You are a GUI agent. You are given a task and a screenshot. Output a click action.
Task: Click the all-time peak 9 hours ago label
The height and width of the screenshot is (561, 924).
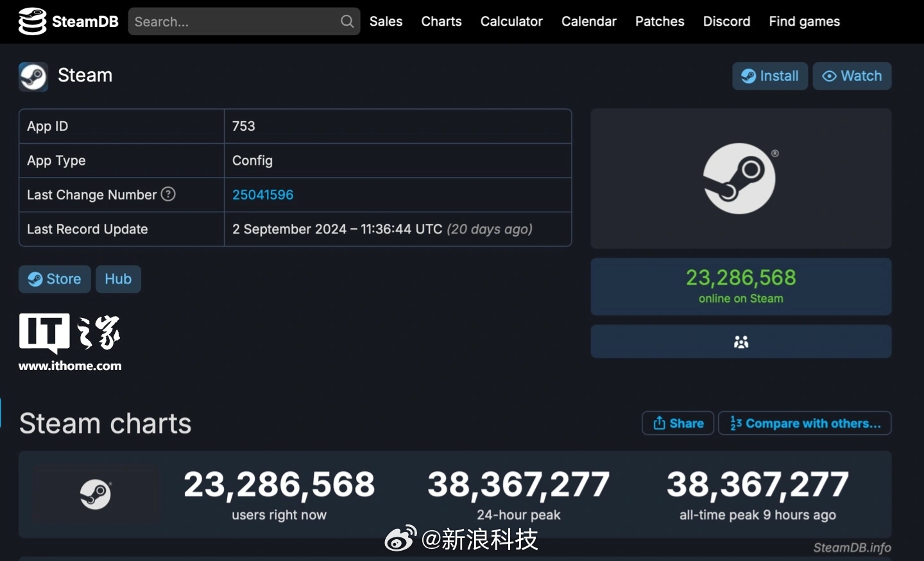758,515
